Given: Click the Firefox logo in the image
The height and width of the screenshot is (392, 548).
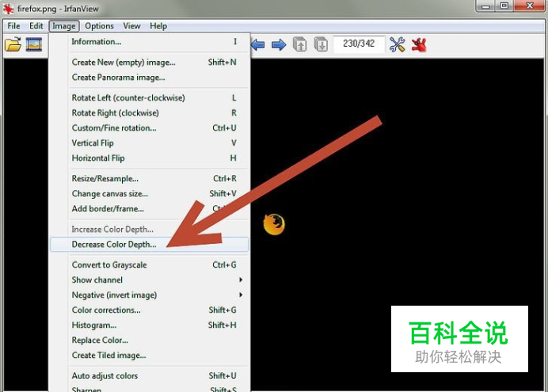Looking at the screenshot, I should click(274, 224).
